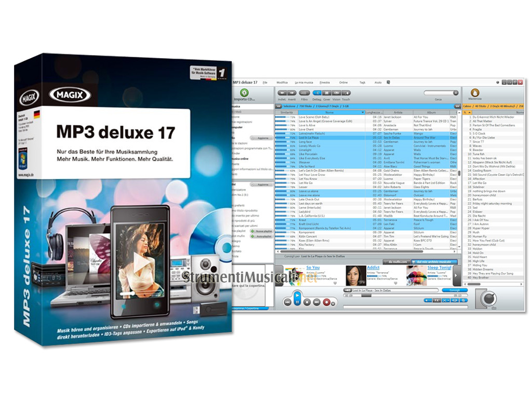Click the red record button
The image size is (532, 399).
pos(327,302)
